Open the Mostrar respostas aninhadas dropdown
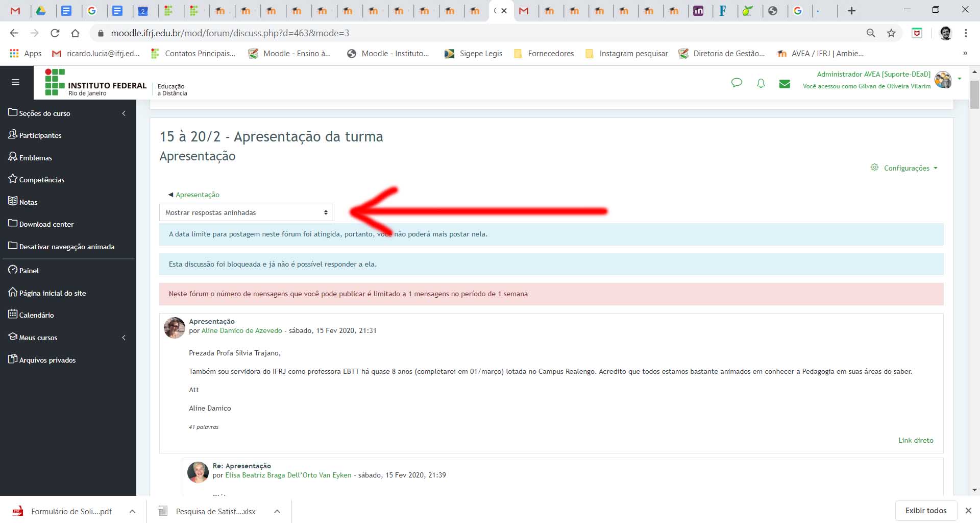 point(247,212)
